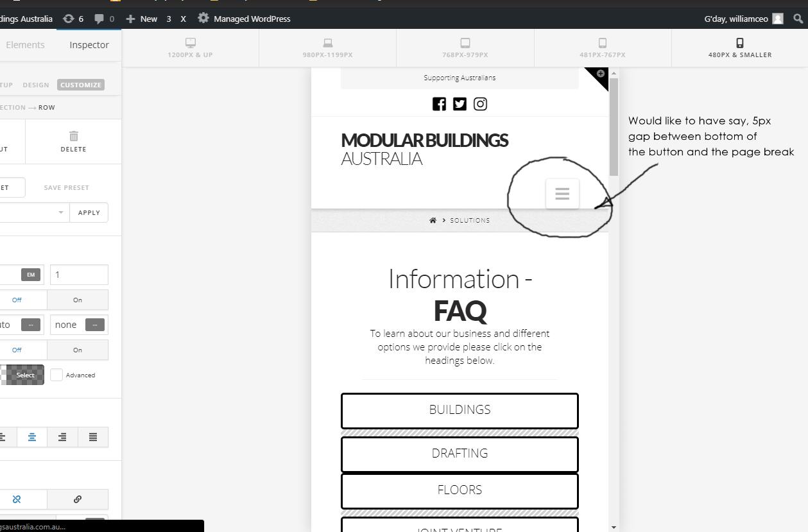Open Managed WordPress in admin bar
This screenshot has width=808, height=532.
pyautogui.click(x=244, y=19)
